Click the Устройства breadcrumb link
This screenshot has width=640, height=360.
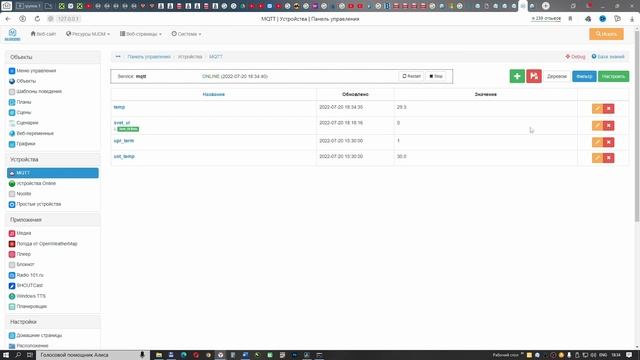(x=190, y=57)
